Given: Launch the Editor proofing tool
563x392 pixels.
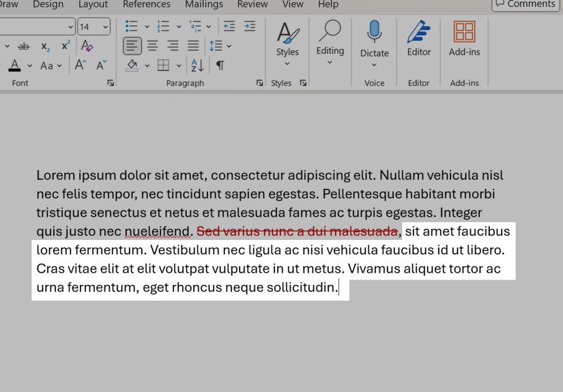Looking at the screenshot, I should click(418, 38).
